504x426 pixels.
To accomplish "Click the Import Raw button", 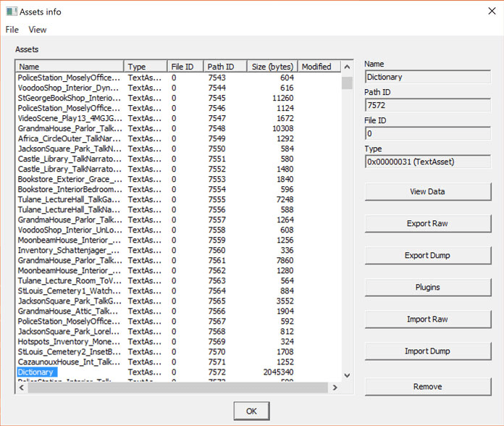I will 427,319.
